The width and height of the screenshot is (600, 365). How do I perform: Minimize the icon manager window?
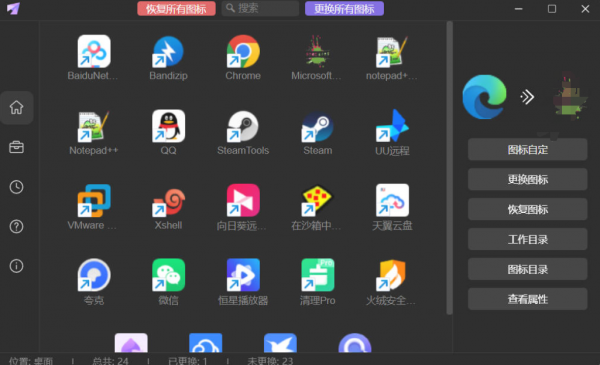pyautogui.click(x=518, y=9)
